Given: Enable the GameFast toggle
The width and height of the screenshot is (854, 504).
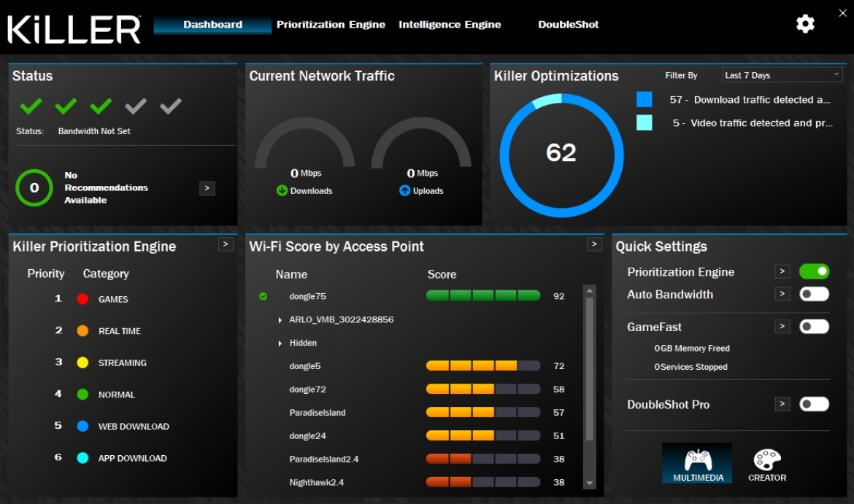Looking at the screenshot, I should (815, 327).
